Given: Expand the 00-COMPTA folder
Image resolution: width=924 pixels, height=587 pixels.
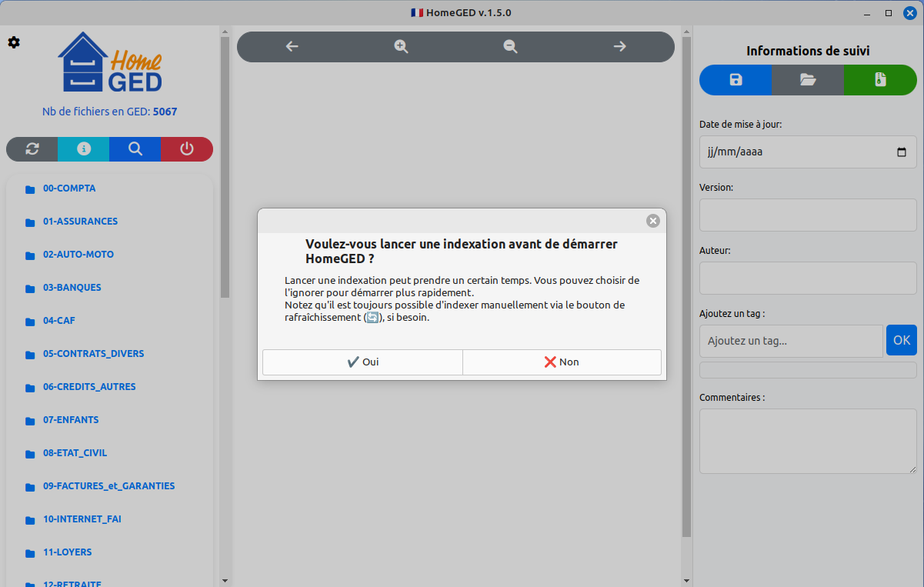Looking at the screenshot, I should pos(69,188).
